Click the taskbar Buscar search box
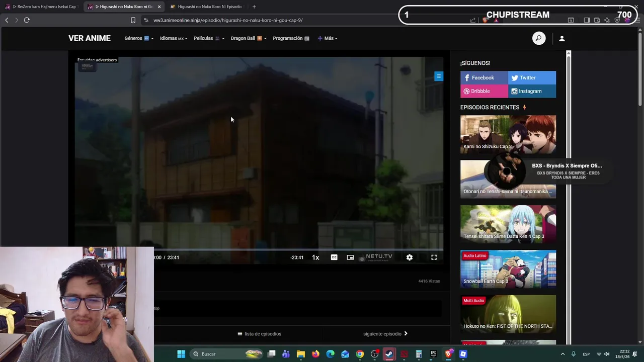This screenshot has width=644, height=362. pyautogui.click(x=226, y=354)
